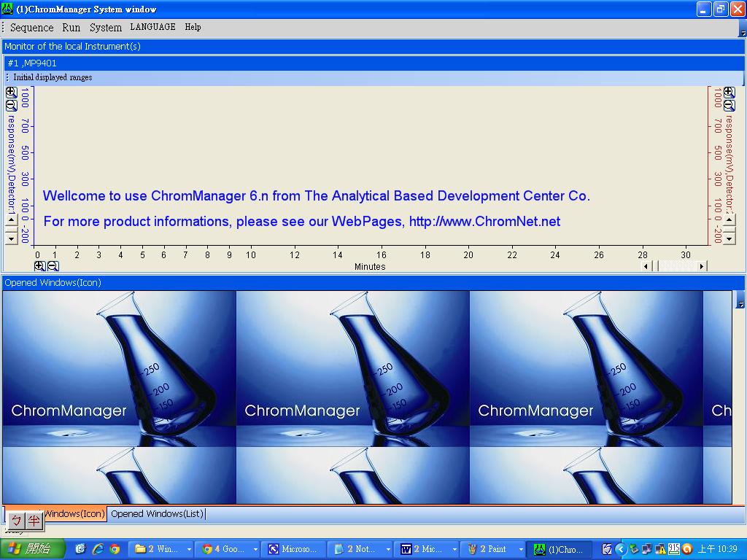Zoom in the Minutes time axis

click(40, 266)
